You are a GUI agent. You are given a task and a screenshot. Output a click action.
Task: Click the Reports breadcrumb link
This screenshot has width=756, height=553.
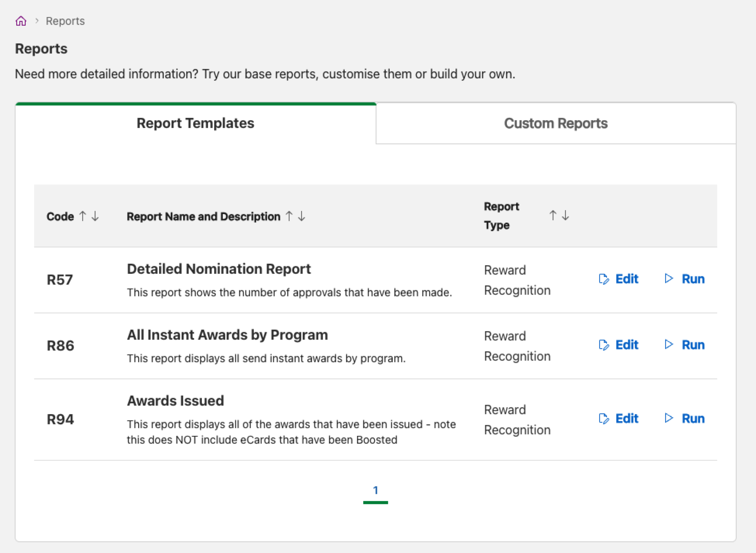pos(65,21)
